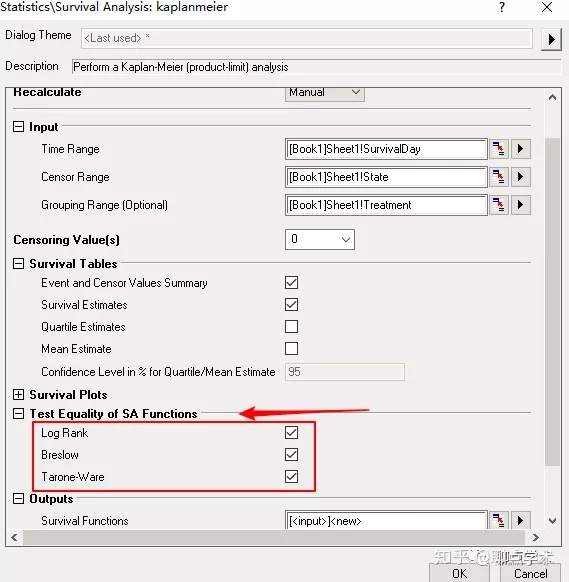The image size is (569, 582).
Task: Click the Breslow label text
Action: click(60, 455)
